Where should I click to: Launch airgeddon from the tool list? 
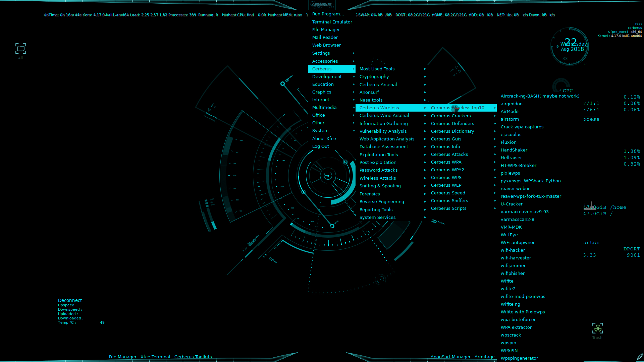point(512,104)
